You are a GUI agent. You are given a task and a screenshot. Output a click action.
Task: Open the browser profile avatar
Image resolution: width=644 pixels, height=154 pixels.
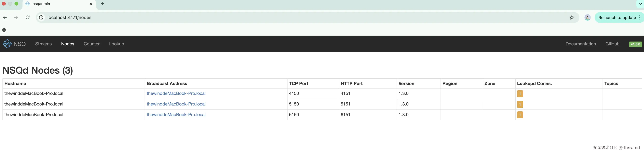click(x=587, y=17)
